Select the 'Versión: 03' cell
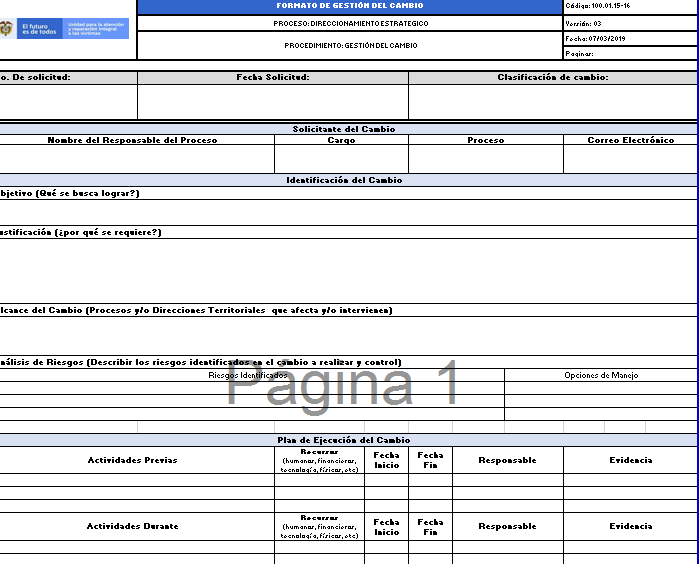 point(630,24)
